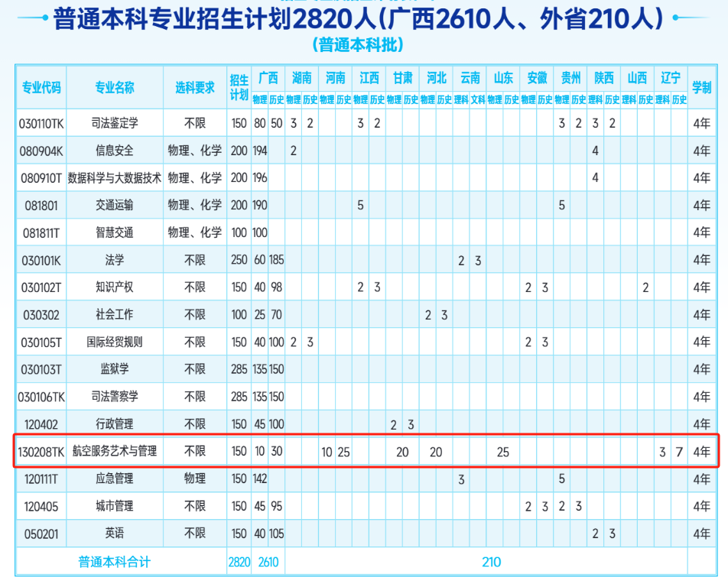Image resolution: width=728 pixels, height=584 pixels.
Task: Select the 信息安全 major cell
Action: [x=115, y=151]
